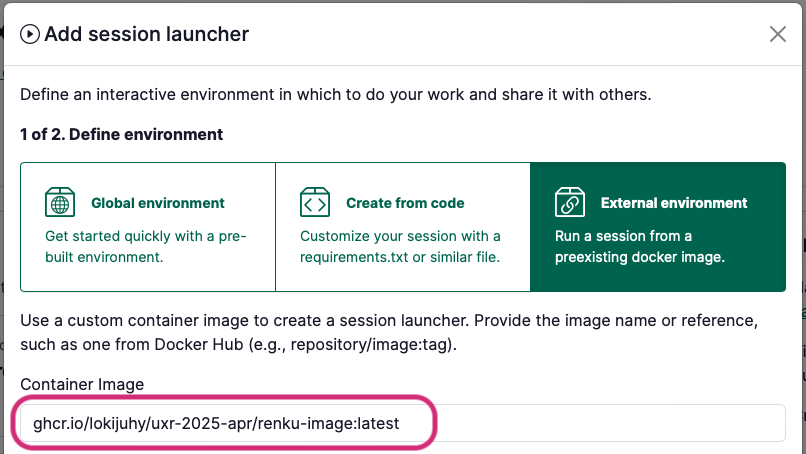This screenshot has width=806, height=454.
Task: Click the Container Image field label
Action: pos(82,384)
